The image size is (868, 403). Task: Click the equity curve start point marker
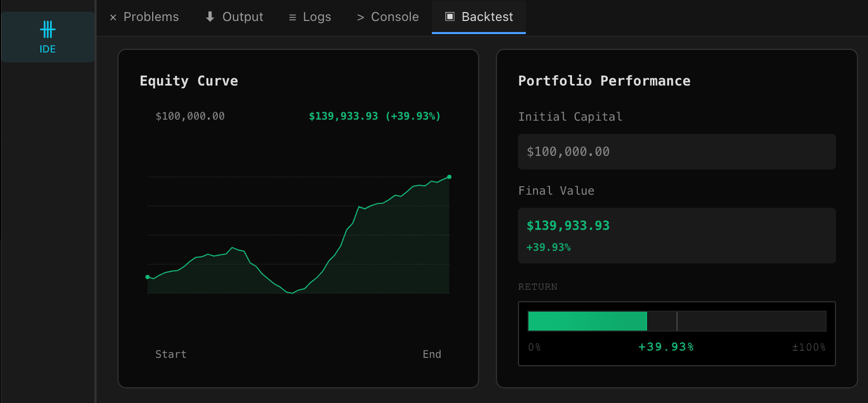pyautogui.click(x=147, y=277)
